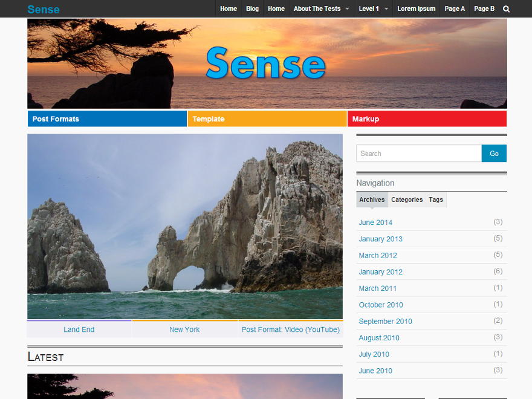
Task: Expand the About The Tests menu
Action: (317, 8)
